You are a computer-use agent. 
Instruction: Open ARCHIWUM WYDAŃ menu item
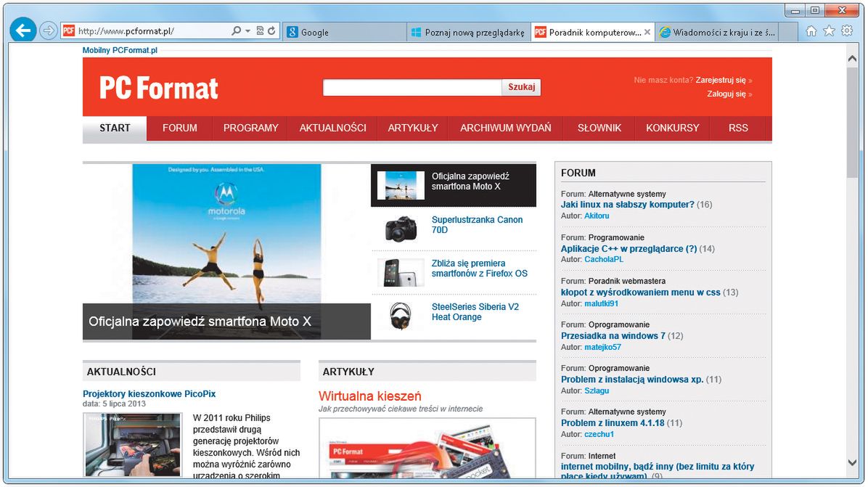(x=505, y=128)
